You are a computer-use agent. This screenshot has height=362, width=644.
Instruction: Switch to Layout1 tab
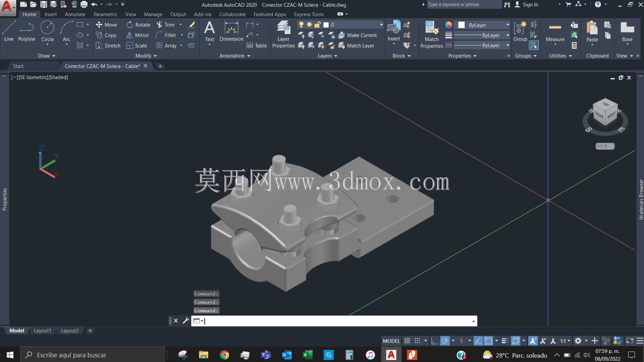coord(42,331)
